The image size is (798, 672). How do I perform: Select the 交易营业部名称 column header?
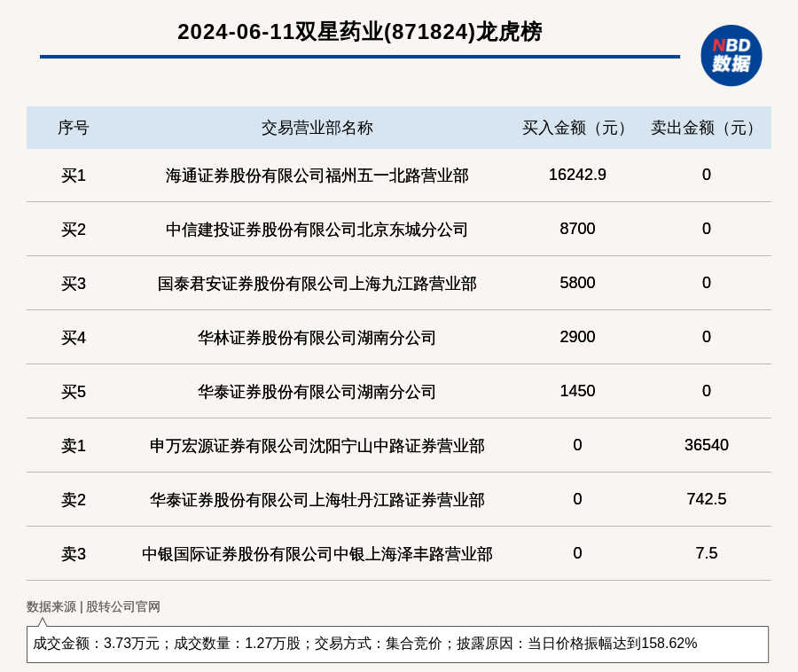pos(317,128)
